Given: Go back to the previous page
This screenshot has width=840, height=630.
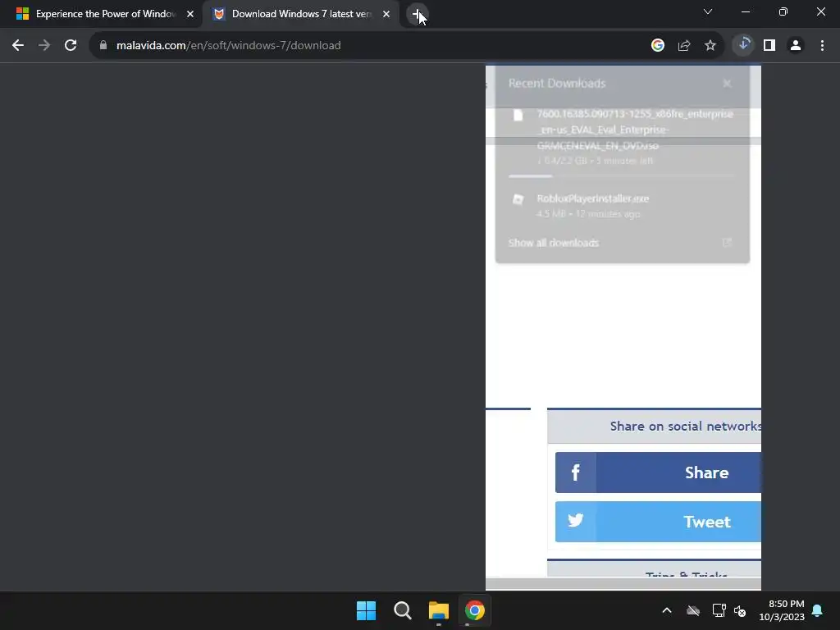Looking at the screenshot, I should [18, 46].
